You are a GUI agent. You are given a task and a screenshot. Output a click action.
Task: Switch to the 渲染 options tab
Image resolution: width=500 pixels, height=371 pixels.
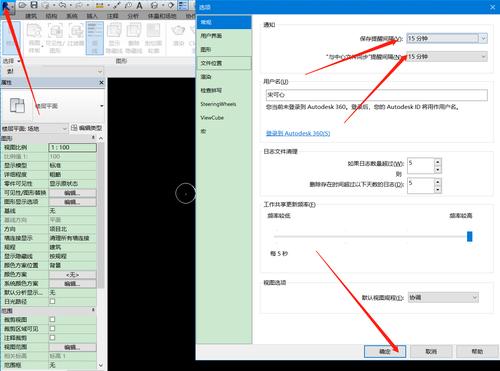tap(224, 77)
